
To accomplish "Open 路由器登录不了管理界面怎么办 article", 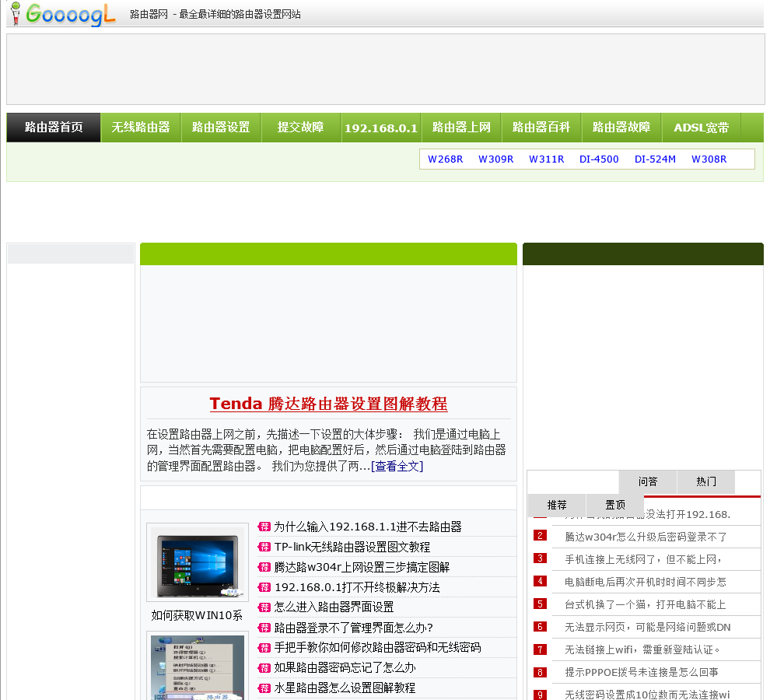I will coord(354,628).
